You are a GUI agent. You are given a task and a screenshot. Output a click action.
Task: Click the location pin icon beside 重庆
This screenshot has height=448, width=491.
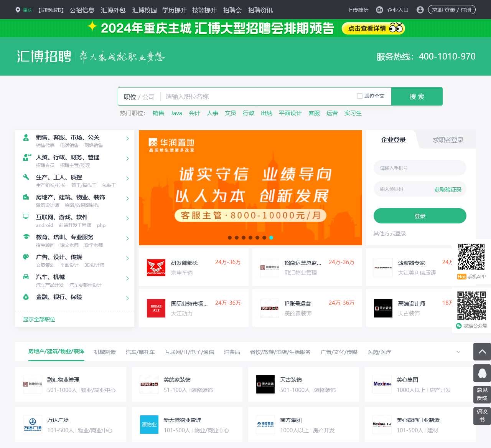(x=18, y=10)
